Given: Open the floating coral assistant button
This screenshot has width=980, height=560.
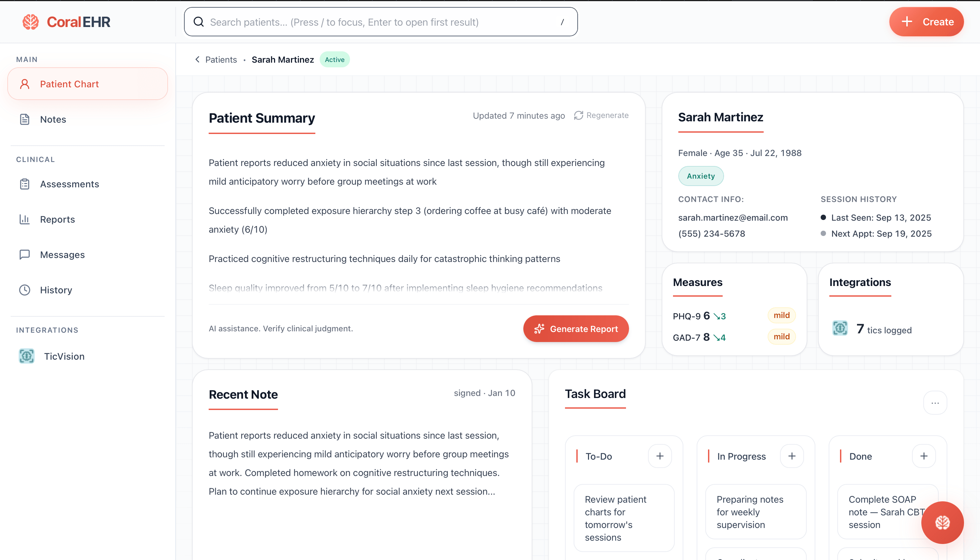Looking at the screenshot, I should coord(942,522).
